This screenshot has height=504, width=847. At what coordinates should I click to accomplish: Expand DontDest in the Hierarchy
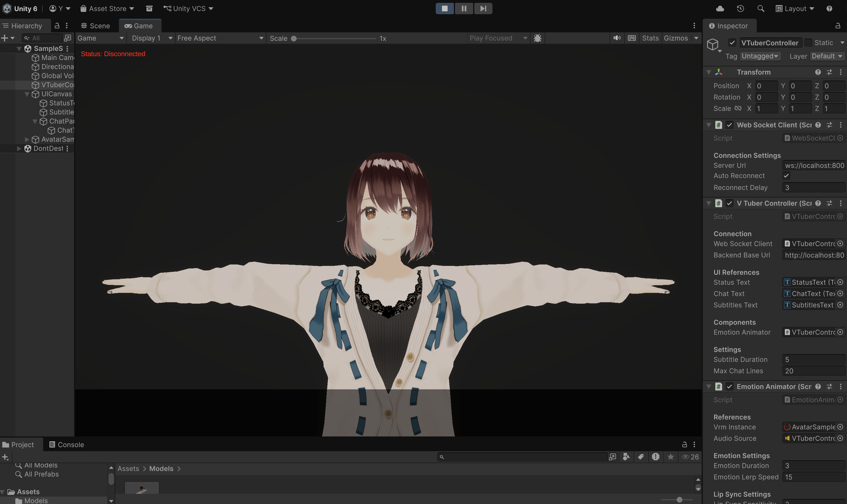pyautogui.click(x=19, y=148)
